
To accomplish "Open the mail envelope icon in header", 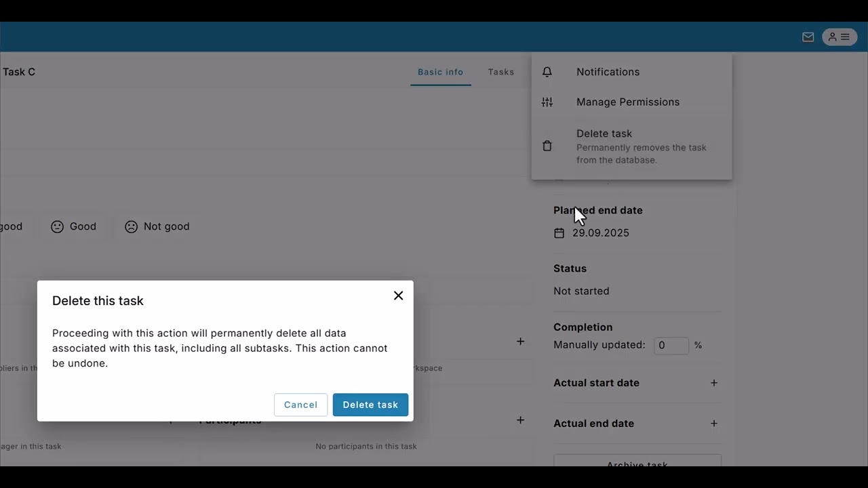I will tap(808, 37).
